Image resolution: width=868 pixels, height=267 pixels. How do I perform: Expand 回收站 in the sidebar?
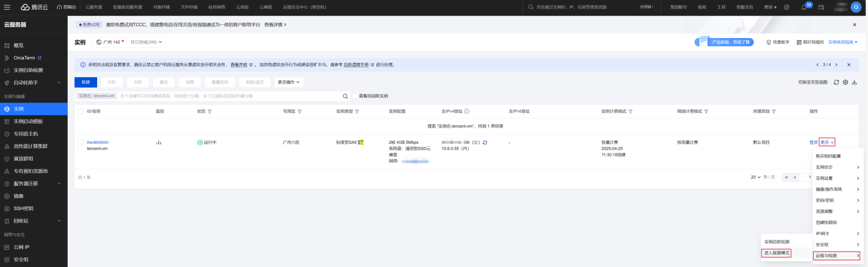[x=59, y=221]
